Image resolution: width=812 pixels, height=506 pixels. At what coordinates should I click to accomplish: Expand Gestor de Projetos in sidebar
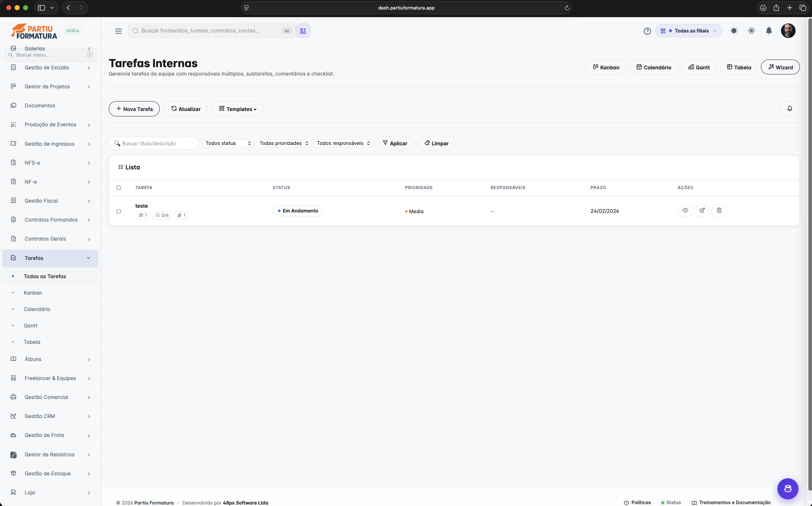coord(50,87)
